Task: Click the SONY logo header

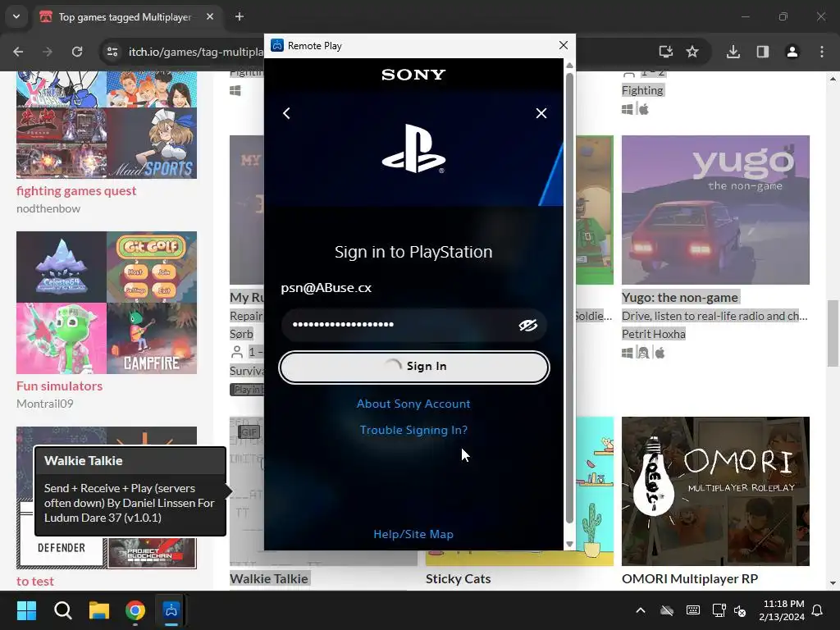Action: pyautogui.click(x=413, y=75)
